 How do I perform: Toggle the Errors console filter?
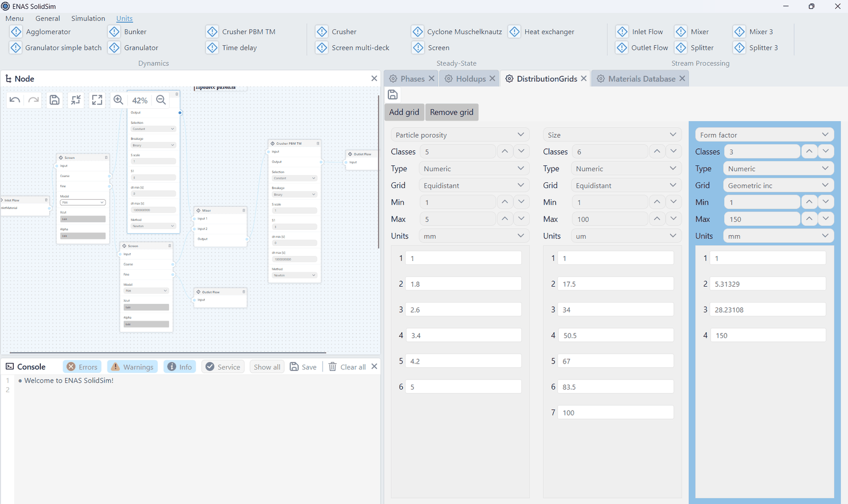tap(83, 367)
